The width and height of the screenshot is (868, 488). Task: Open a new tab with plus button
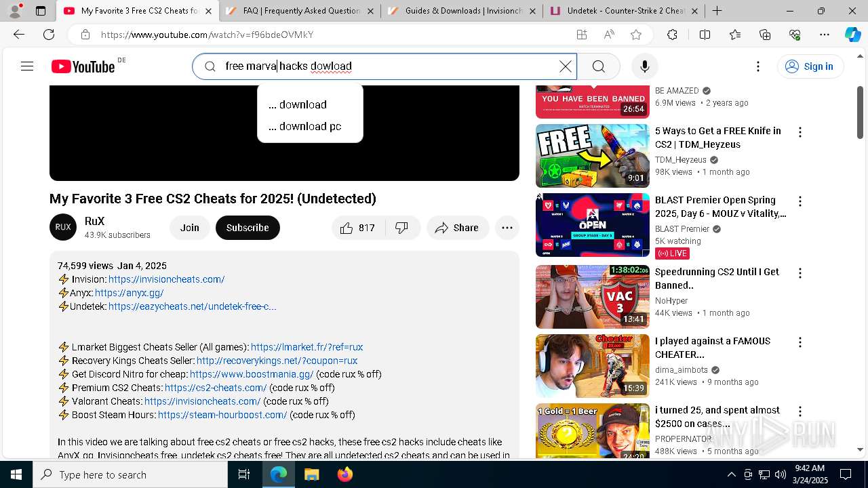pos(717,11)
